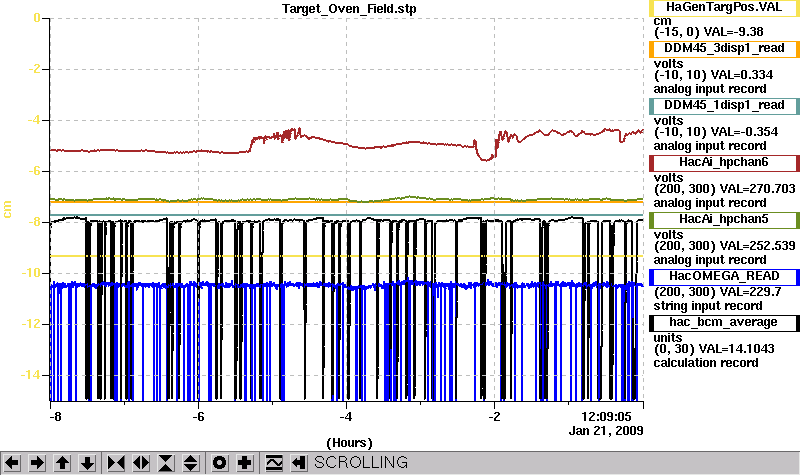Click the horizontal zoom-in bowtie icon
This screenshot has height=475, width=800.
coord(116,463)
